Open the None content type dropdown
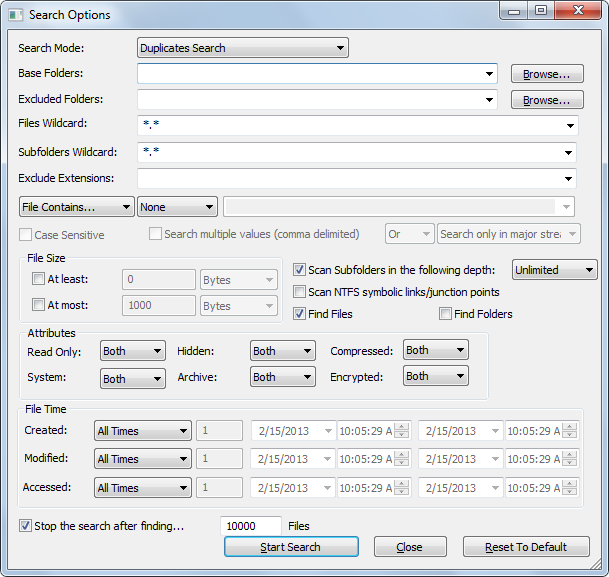This screenshot has width=609, height=577. click(x=177, y=207)
